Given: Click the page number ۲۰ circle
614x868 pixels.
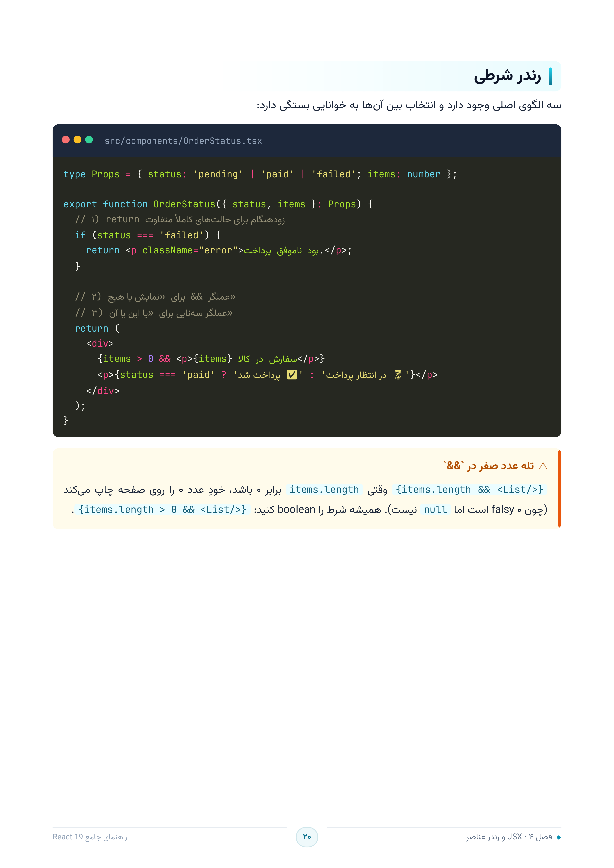Looking at the screenshot, I should 307,837.
